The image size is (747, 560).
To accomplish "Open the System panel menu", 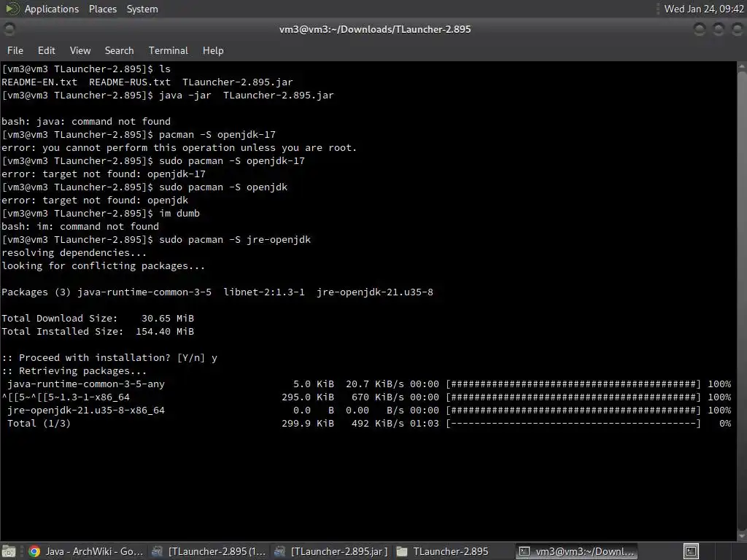I will pyautogui.click(x=142, y=9).
